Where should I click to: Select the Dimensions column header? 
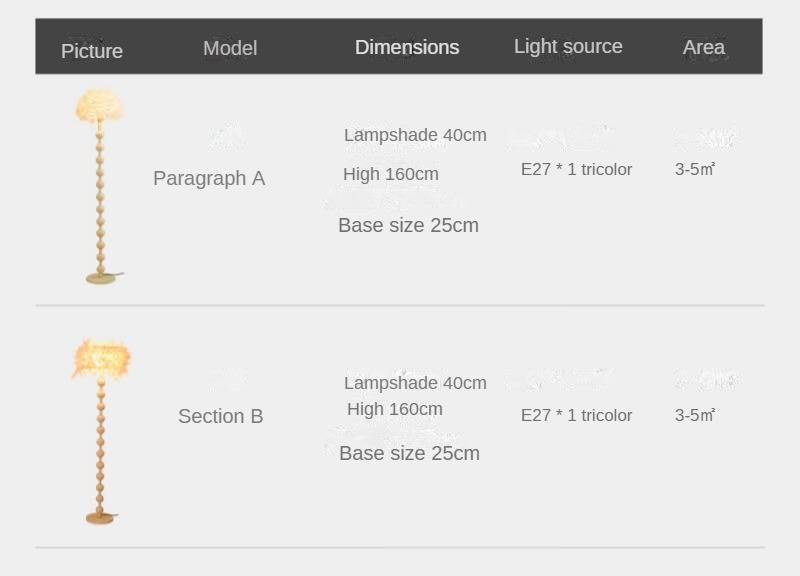click(407, 47)
